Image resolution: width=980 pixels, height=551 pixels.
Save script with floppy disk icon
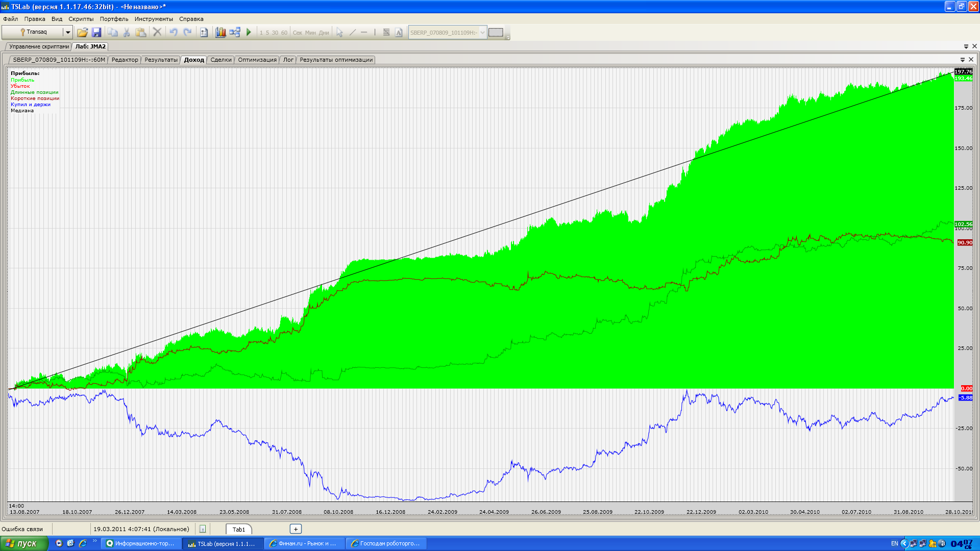tap(96, 32)
